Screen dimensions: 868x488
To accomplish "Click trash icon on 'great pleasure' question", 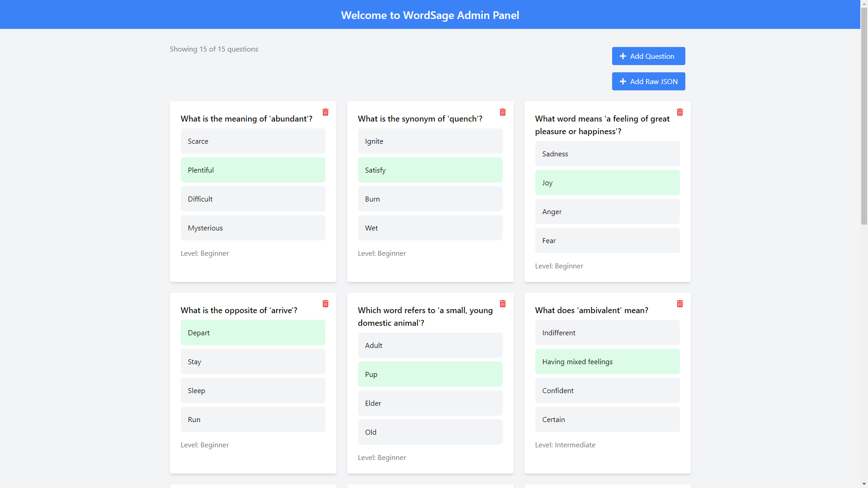I will 680,112.
